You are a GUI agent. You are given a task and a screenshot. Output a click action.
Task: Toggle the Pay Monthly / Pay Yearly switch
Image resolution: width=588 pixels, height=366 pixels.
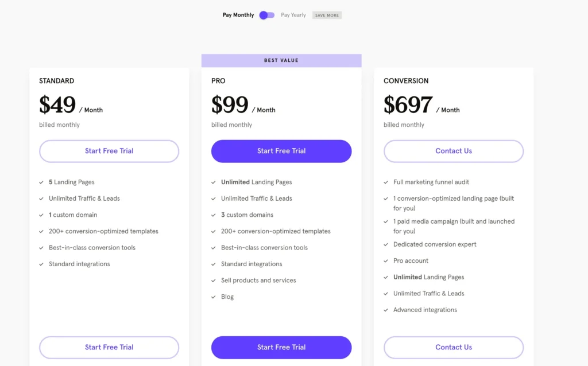(267, 15)
